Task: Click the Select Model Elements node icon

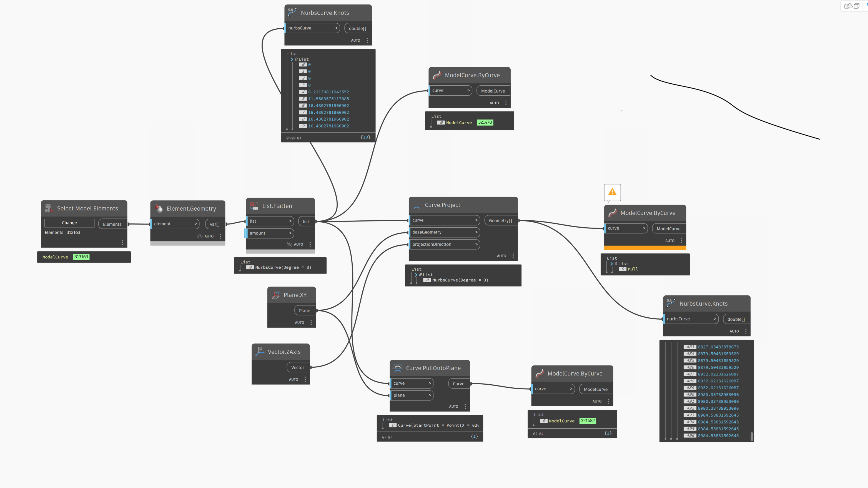Action: click(x=49, y=208)
